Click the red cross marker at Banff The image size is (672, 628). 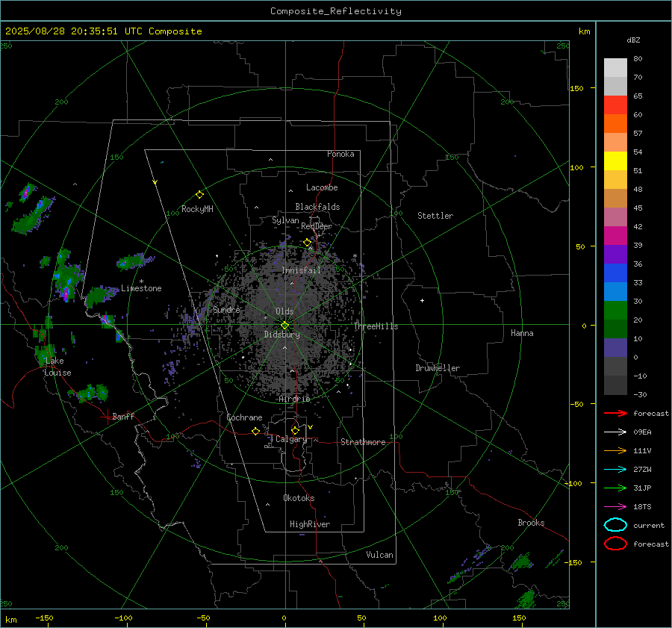107,416
